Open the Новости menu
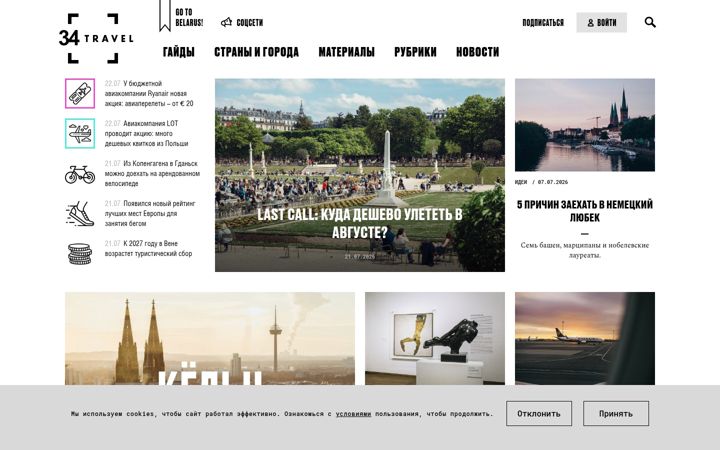The width and height of the screenshot is (720, 450). [x=478, y=52]
